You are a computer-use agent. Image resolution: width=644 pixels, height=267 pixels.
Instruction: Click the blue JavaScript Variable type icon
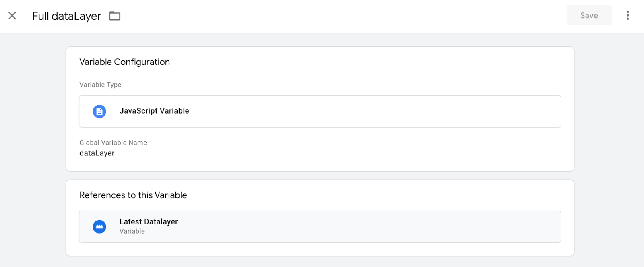point(99,111)
